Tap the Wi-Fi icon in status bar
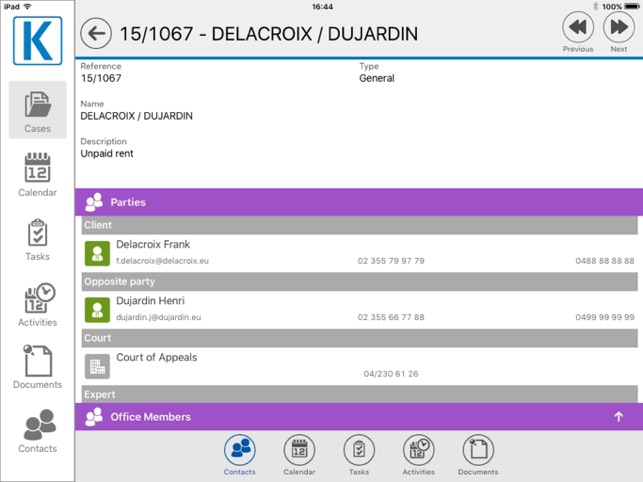The image size is (643, 482). click(28, 6)
